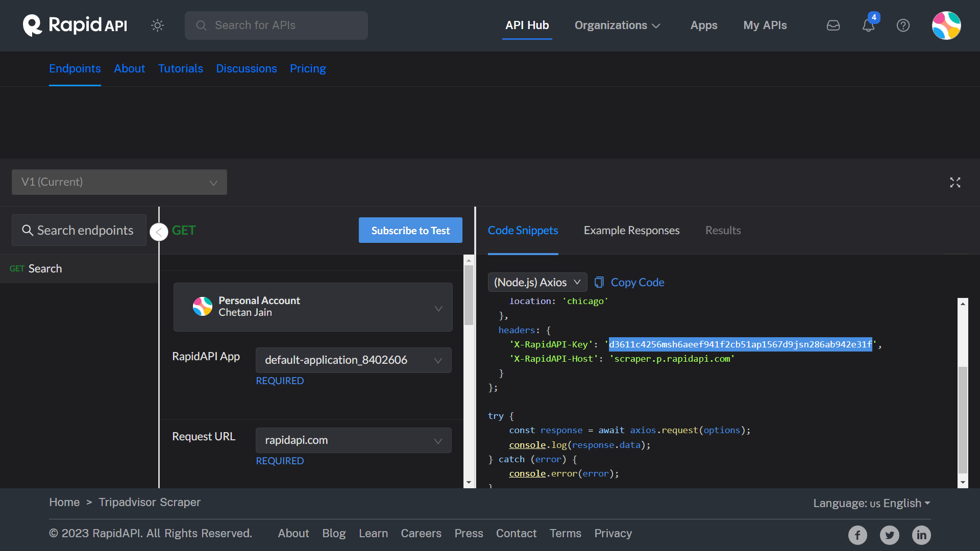Click the Subscribe to Test button
980x551 pixels.
coord(410,230)
